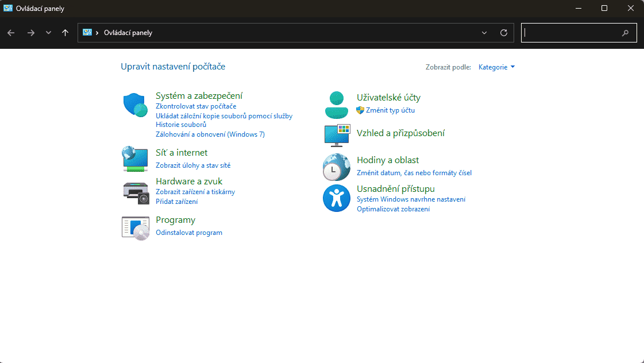The image size is (644, 363).
Task: Open Hodiny a oblast clock icon
Action: pos(336,167)
